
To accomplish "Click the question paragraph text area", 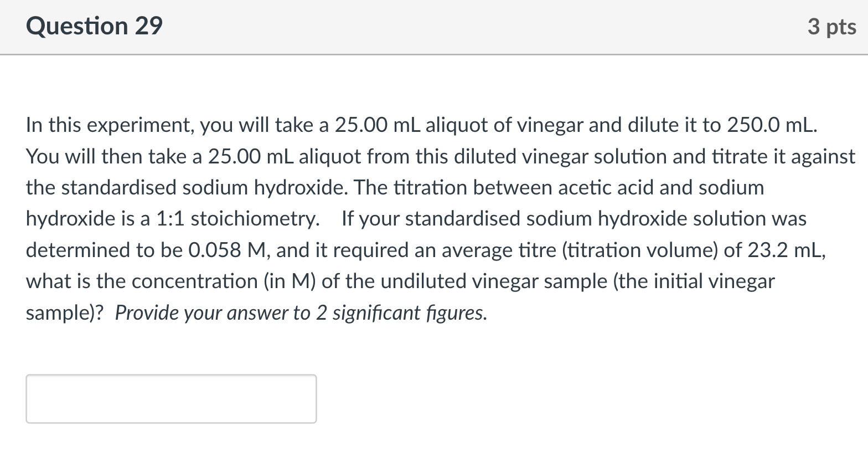I will (432, 219).
